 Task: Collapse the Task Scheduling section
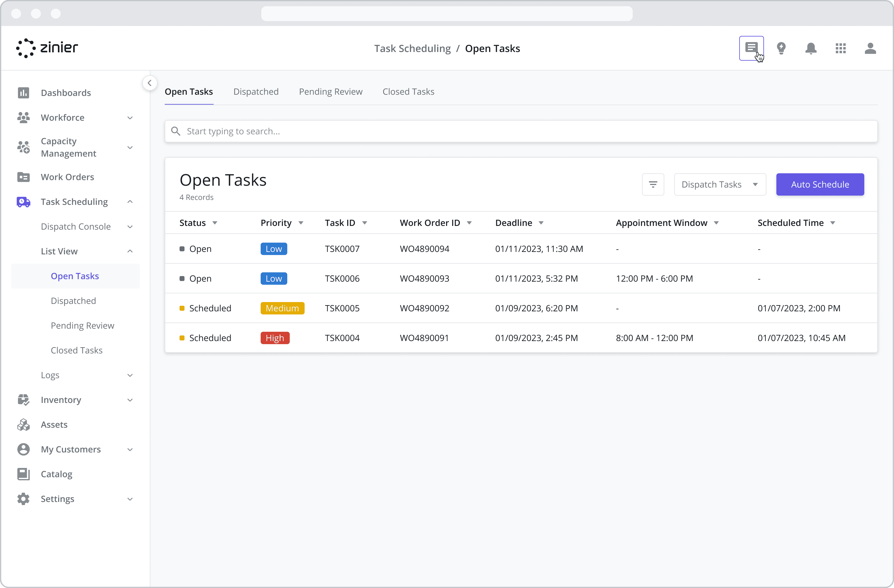click(x=130, y=202)
